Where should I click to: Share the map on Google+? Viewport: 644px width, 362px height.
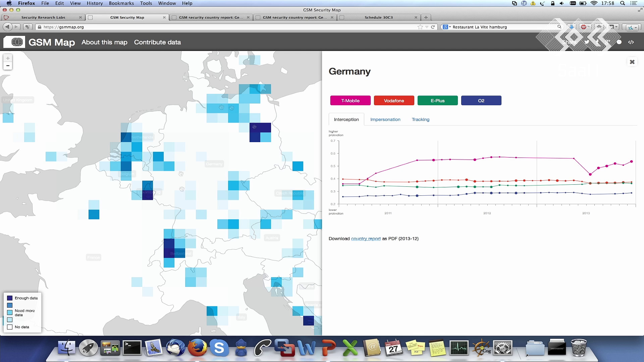click(x=608, y=42)
